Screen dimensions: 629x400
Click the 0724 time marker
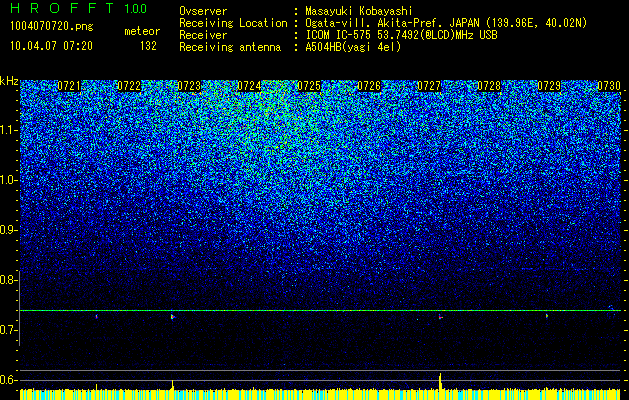click(249, 86)
